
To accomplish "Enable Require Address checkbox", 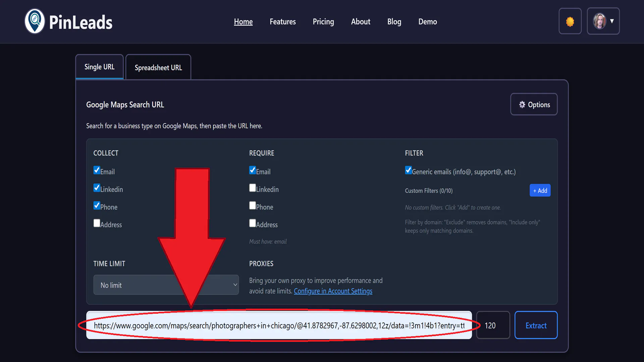I will [253, 223].
